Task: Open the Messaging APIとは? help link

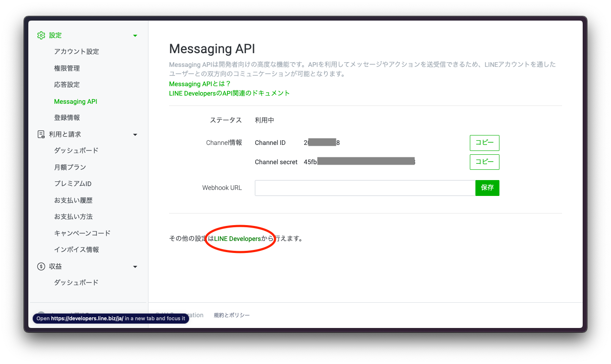Action: point(199,84)
